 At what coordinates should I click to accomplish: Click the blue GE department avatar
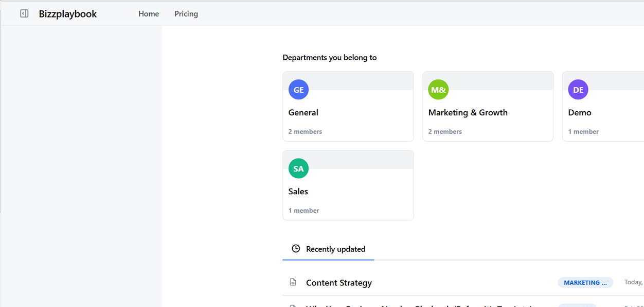[298, 90]
